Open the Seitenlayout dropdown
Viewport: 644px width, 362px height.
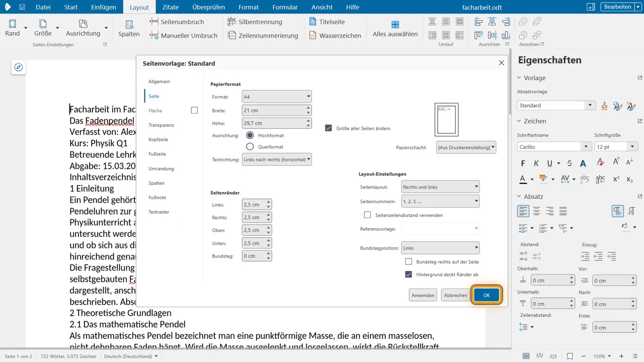pyautogui.click(x=440, y=187)
